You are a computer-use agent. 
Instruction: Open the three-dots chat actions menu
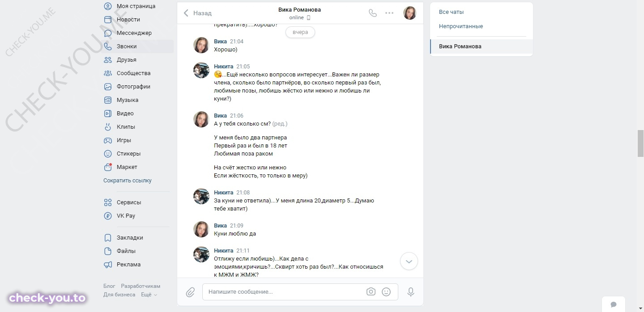click(389, 13)
